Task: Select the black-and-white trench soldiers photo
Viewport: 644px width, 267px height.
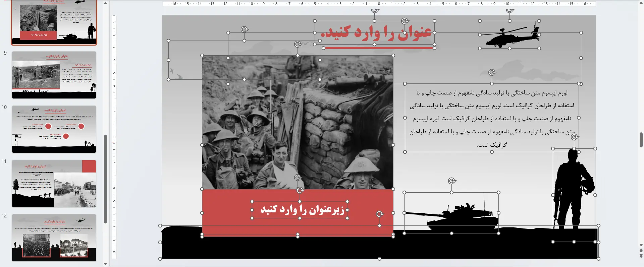Action: [298, 122]
